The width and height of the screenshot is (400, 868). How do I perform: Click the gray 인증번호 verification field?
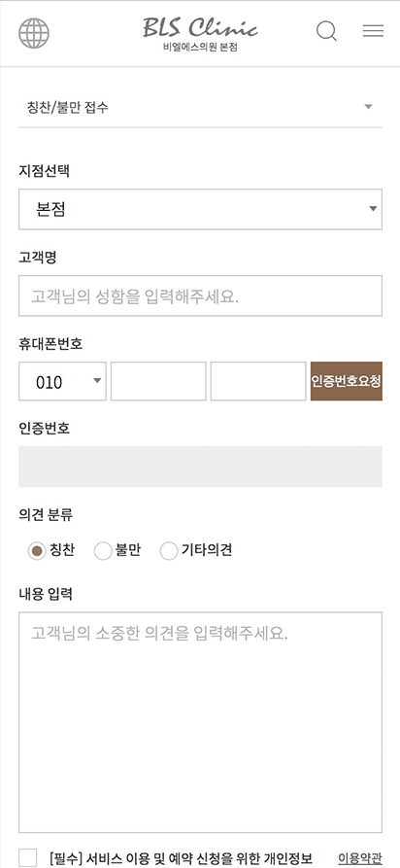200,467
